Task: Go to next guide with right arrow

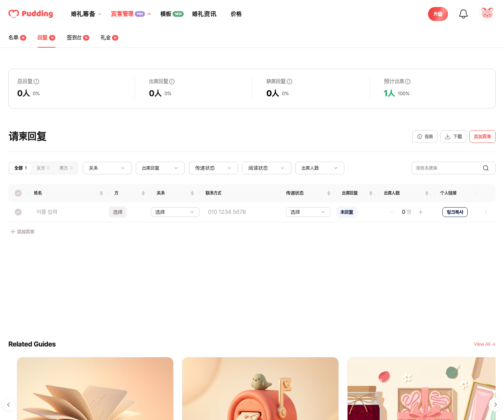Action: tap(496, 405)
